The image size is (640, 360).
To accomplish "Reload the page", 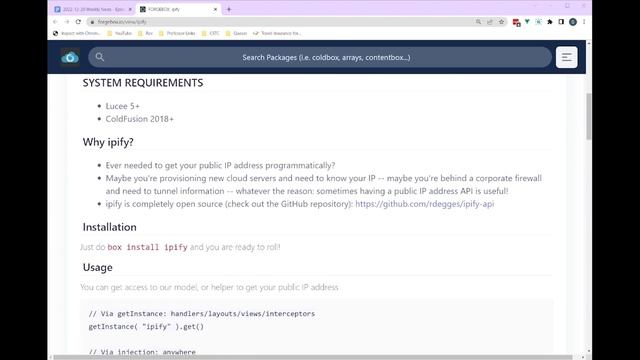I will pos(78,22).
